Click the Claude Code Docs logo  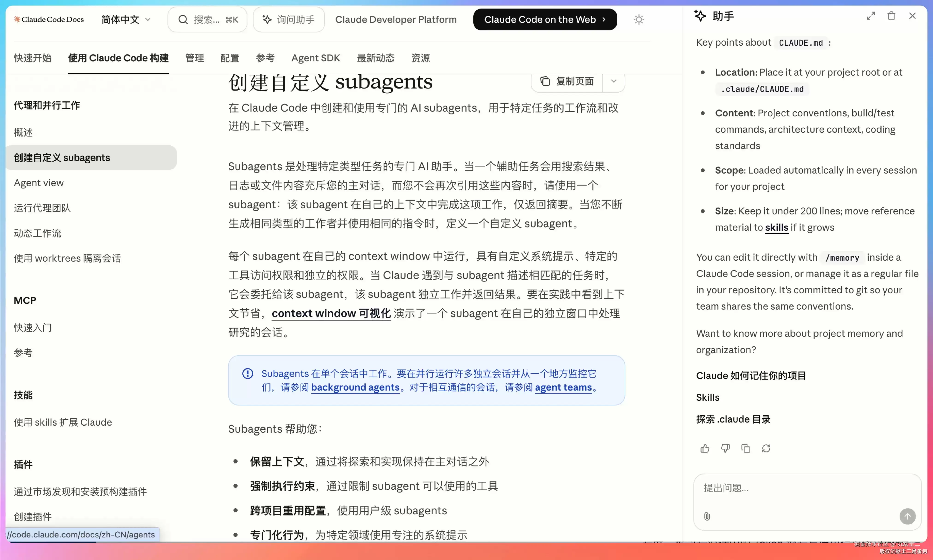49,19
